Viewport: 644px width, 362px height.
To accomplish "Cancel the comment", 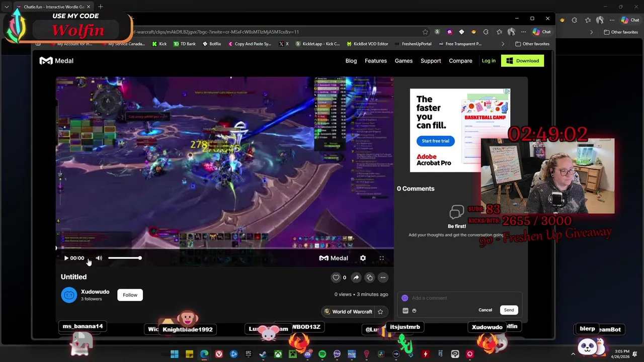I will (485, 310).
